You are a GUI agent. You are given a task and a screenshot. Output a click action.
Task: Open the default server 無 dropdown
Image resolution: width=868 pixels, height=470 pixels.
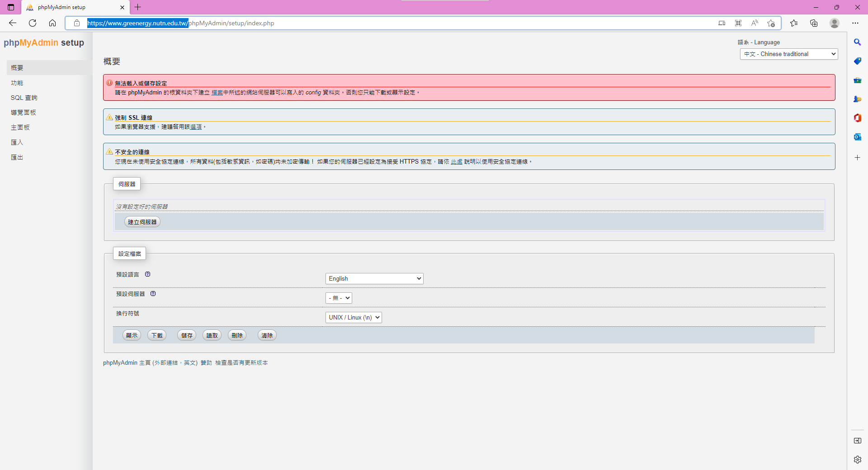(x=339, y=298)
